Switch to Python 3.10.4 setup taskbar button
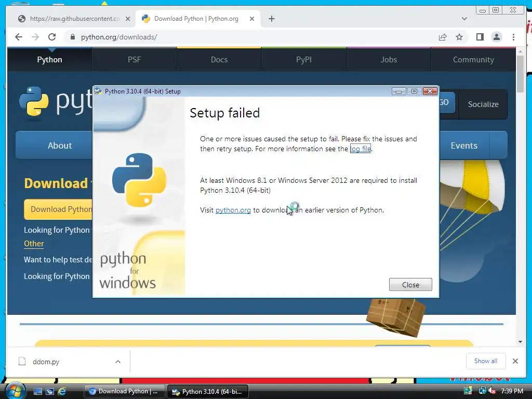 point(208,391)
